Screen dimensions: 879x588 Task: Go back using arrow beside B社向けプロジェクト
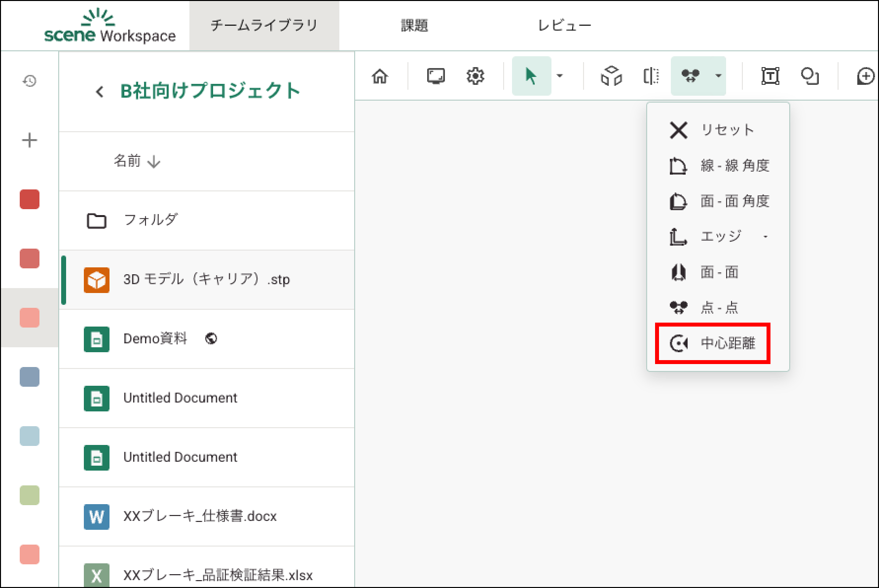click(x=100, y=92)
